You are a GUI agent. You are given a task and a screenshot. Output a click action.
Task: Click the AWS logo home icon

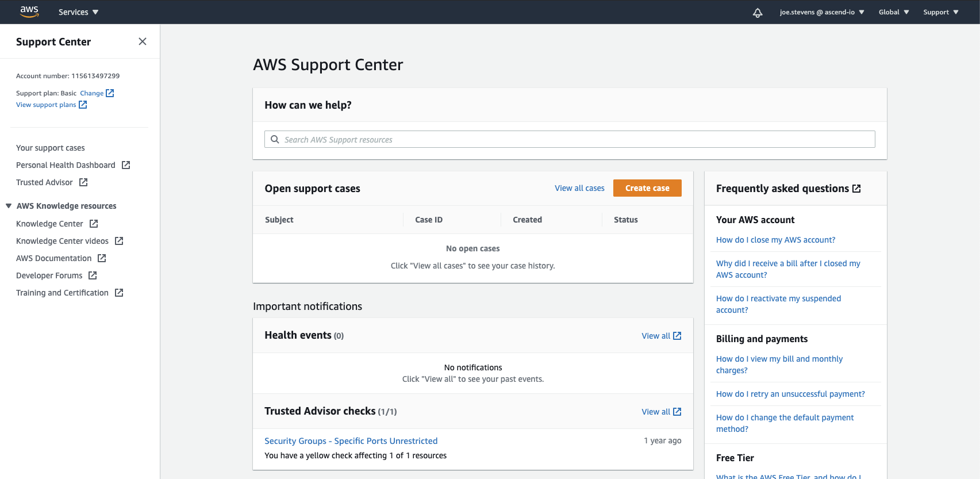coord(29,12)
